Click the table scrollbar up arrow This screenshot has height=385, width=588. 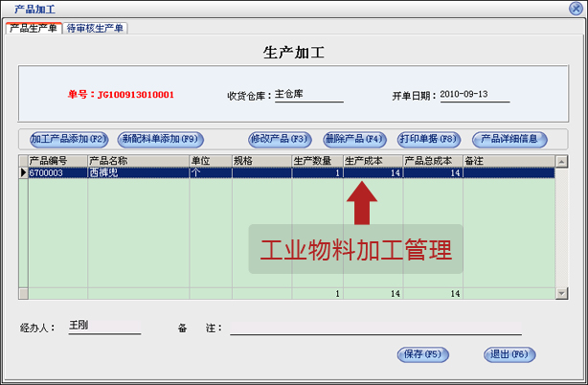562,161
